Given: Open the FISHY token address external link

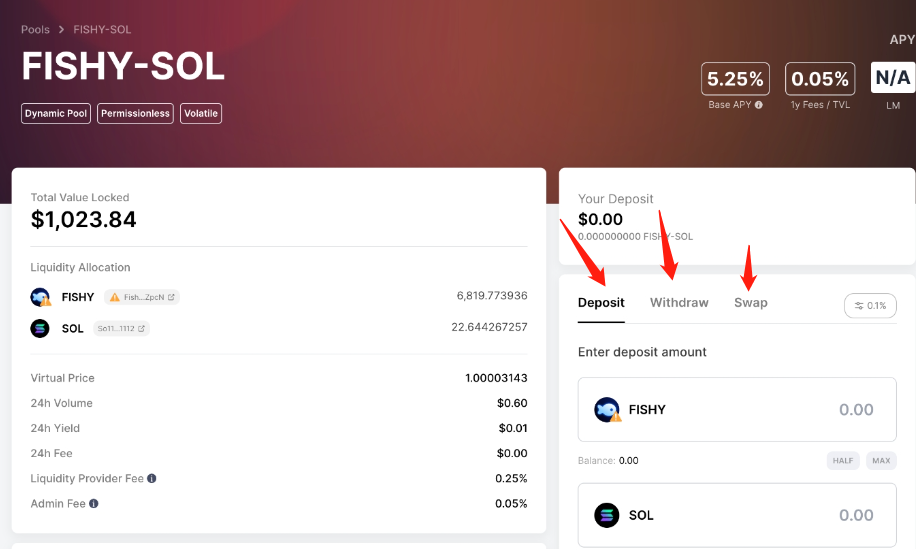Looking at the screenshot, I should pos(171,297).
